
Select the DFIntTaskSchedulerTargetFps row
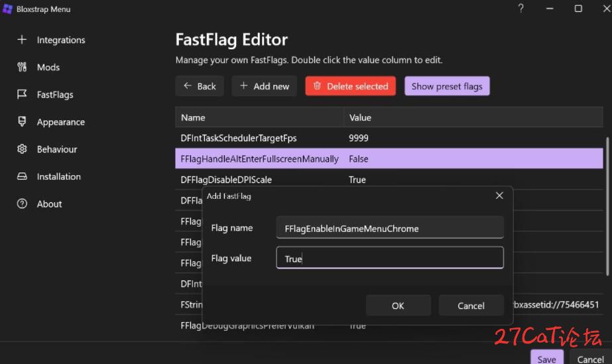point(389,138)
